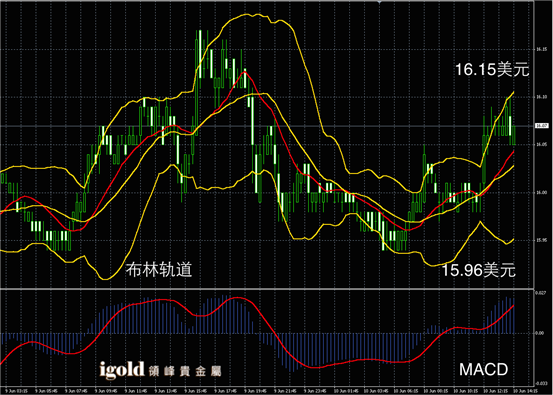This screenshot has width=553, height=395.
Task: Click the 10 Jun 06:15 time label
Action: [407, 390]
